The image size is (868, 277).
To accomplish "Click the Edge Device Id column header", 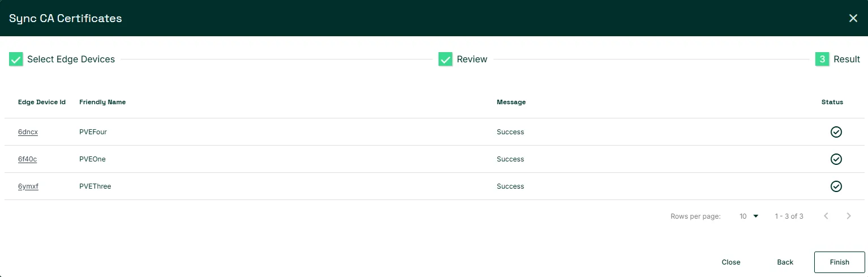I will 42,102.
